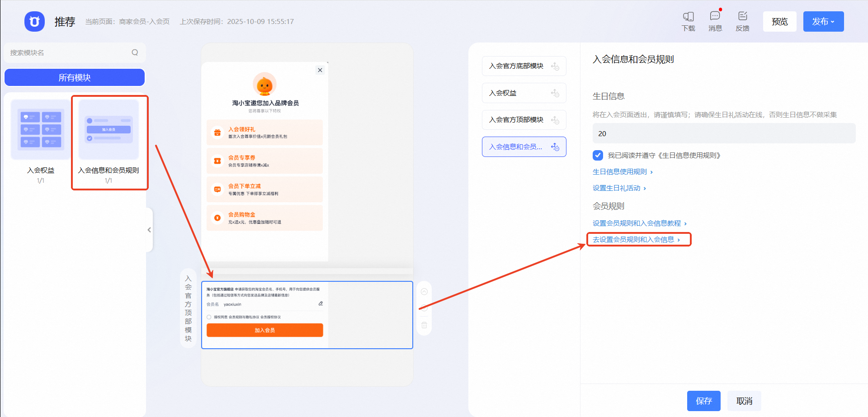Open the 设置生日礼活动 link
868x417 pixels.
619,188
